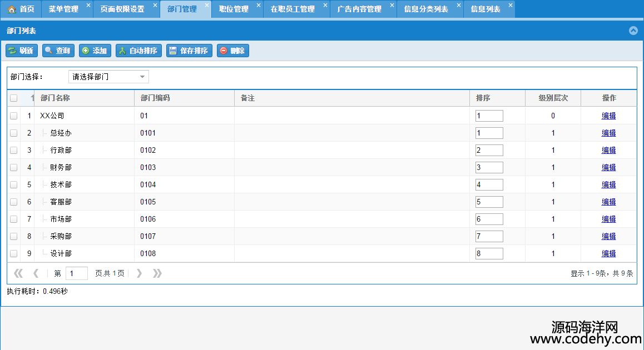Open the 请选择部门 dropdown
The height and width of the screenshot is (350, 644).
coord(108,77)
